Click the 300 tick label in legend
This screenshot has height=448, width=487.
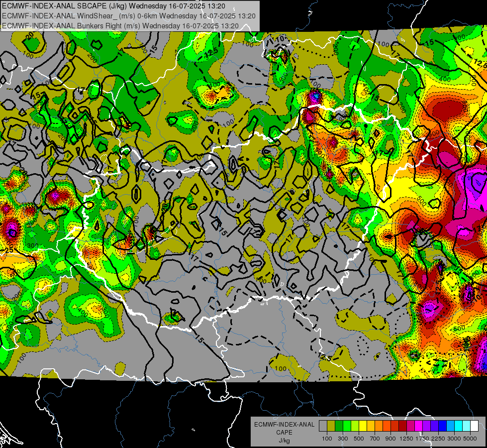click(x=343, y=439)
